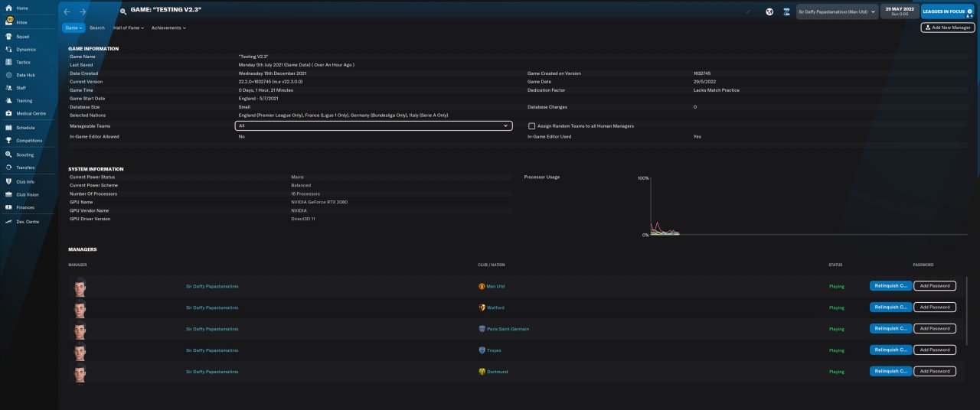This screenshot has width=980, height=410.
Task: Open the Data Hub icon in sidebar
Action: (8, 75)
